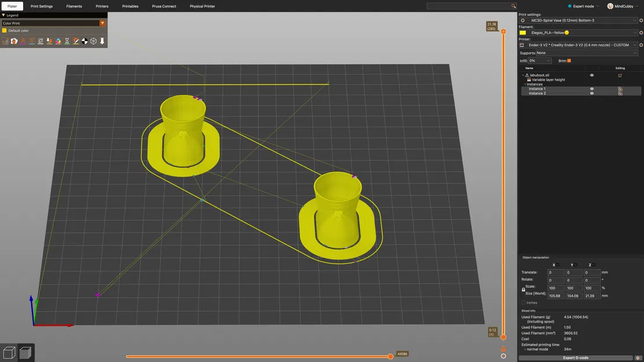Uncheck the Brim checkbox
Screen dimensions: 644x362
pos(569,61)
